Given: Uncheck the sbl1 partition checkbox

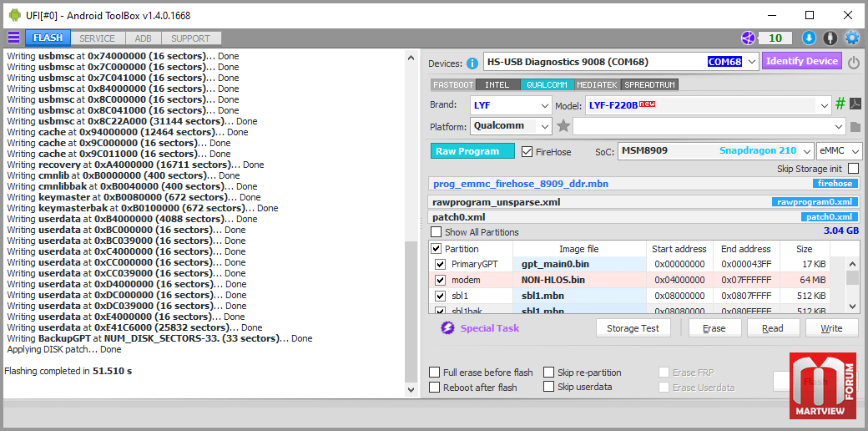Looking at the screenshot, I should tap(440, 296).
